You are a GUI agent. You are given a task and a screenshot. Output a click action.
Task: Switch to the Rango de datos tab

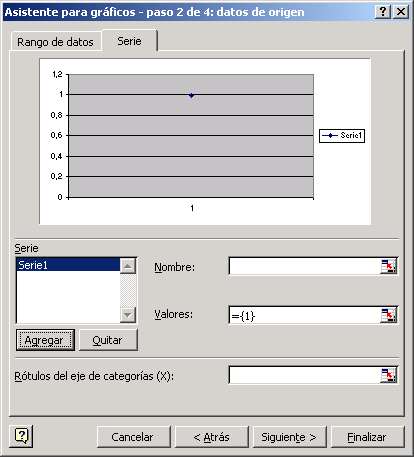point(55,42)
